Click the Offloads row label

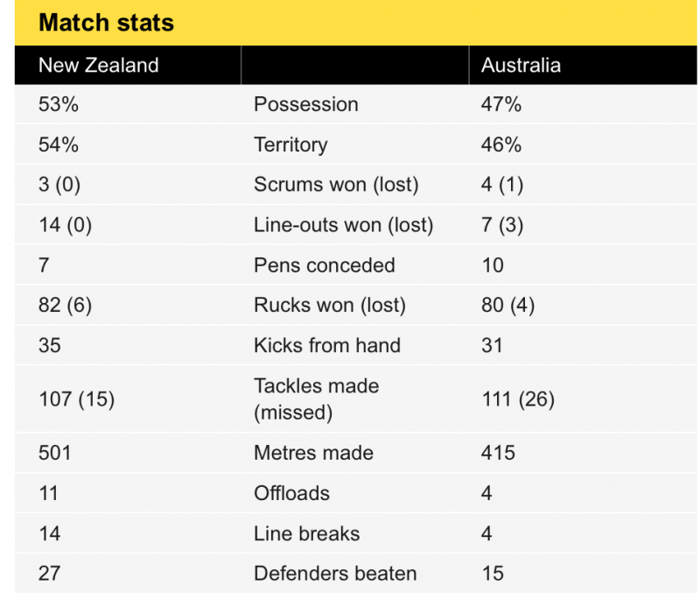coord(291,493)
